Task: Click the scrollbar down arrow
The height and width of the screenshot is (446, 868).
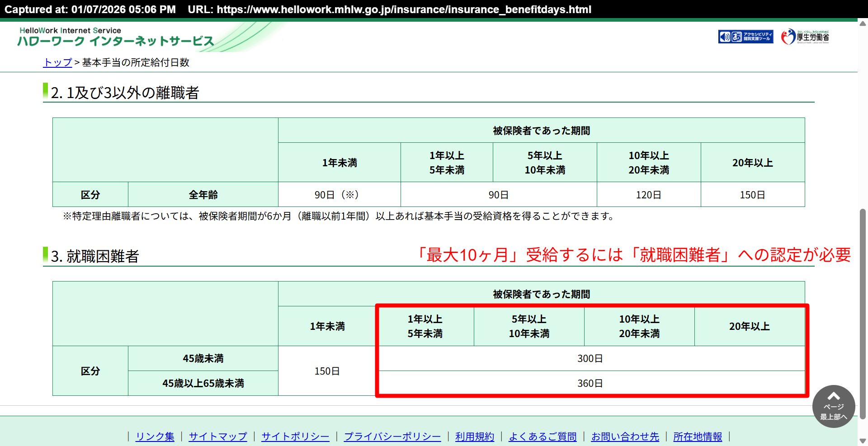Action: point(863,441)
